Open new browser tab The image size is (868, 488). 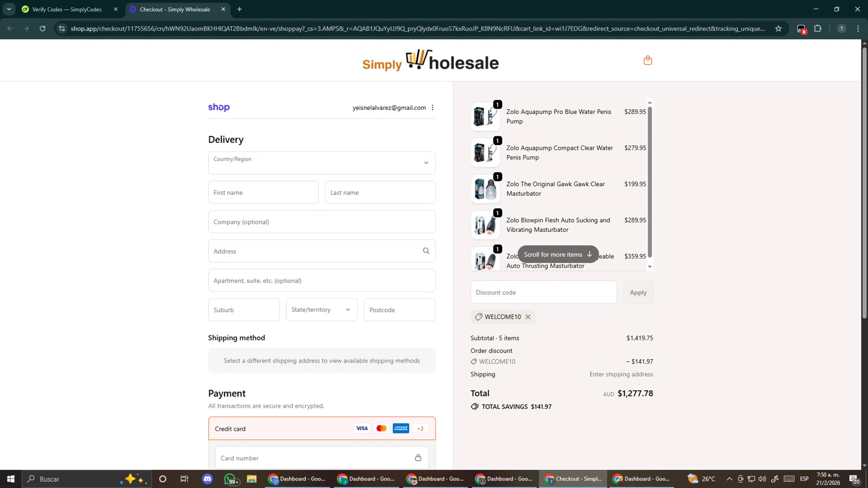[x=240, y=9]
